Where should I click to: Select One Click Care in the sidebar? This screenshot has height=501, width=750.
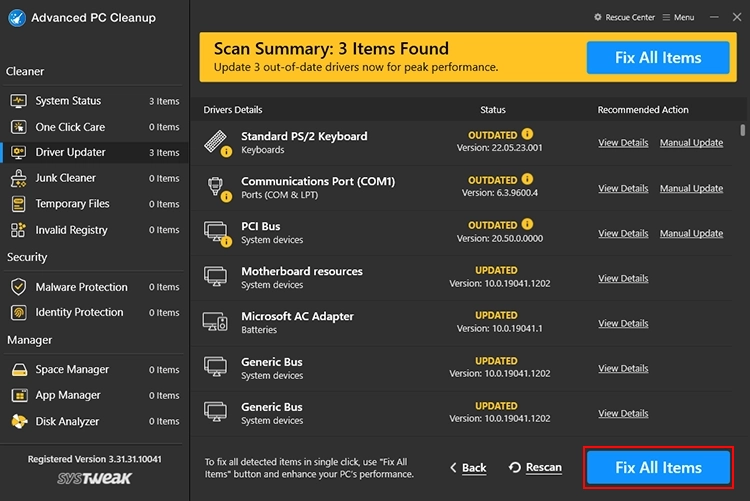tap(70, 127)
